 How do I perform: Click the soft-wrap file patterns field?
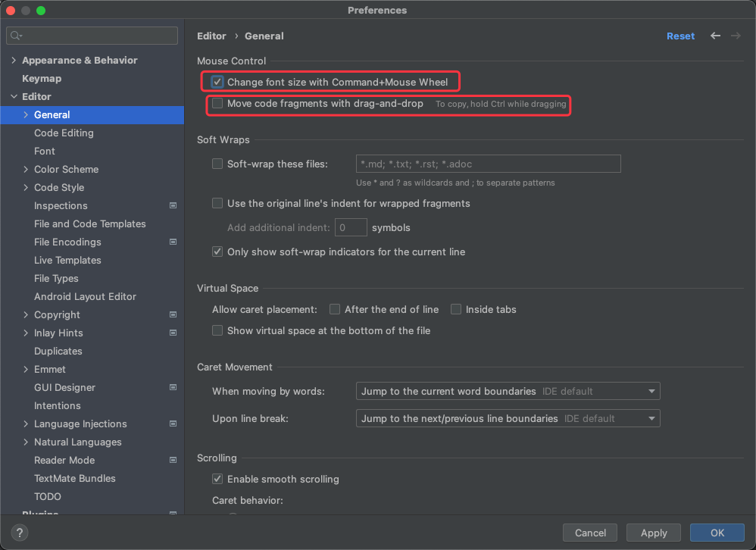pyautogui.click(x=489, y=164)
